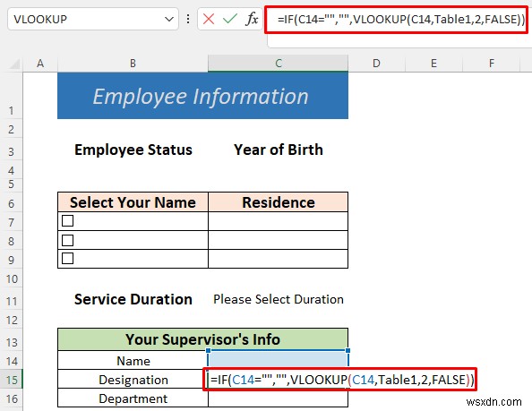Select row 14 header
Screen dimensions: 532x411
pyautogui.click(x=12, y=360)
